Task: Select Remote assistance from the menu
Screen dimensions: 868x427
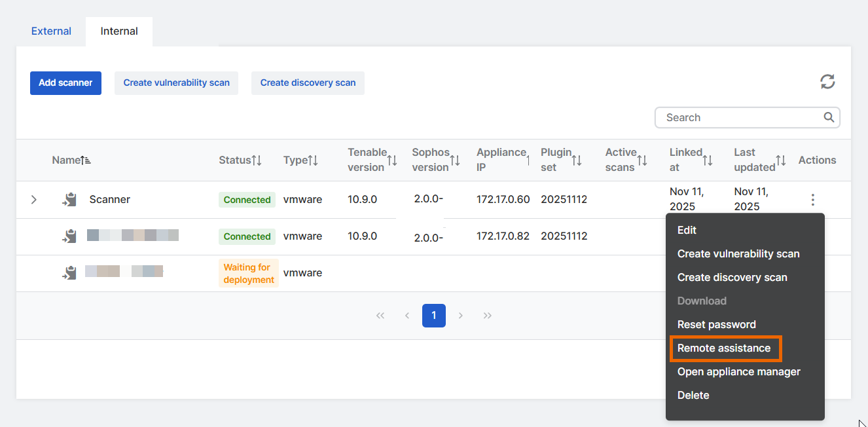Action: coord(725,348)
